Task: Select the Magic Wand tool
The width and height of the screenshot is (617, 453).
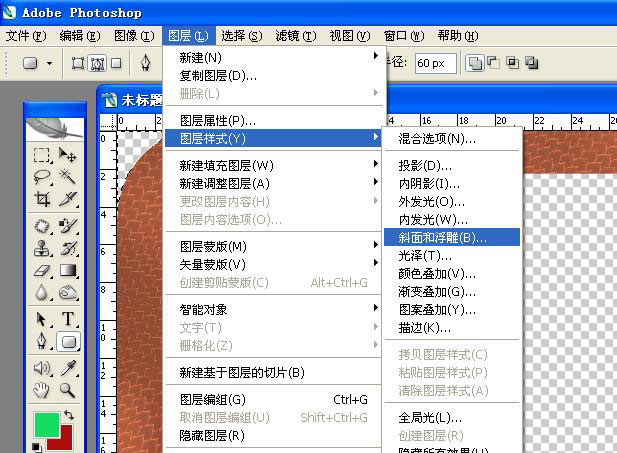Action: pos(68,177)
